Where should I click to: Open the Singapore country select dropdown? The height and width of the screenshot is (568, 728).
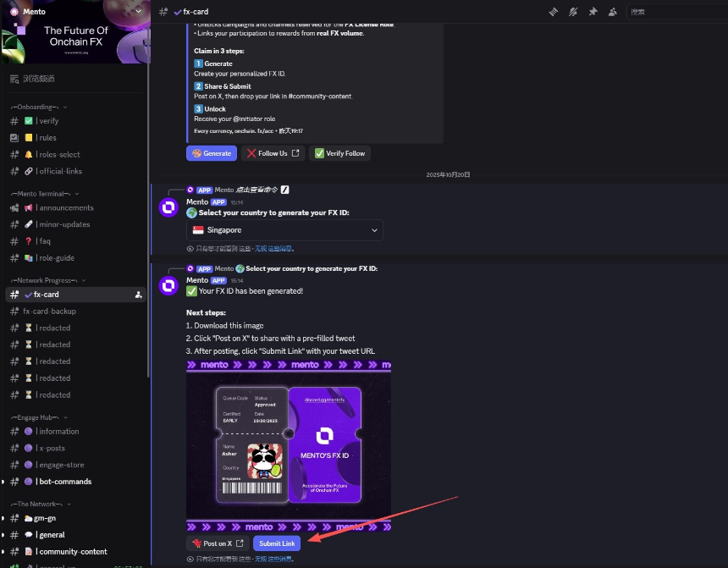284,230
